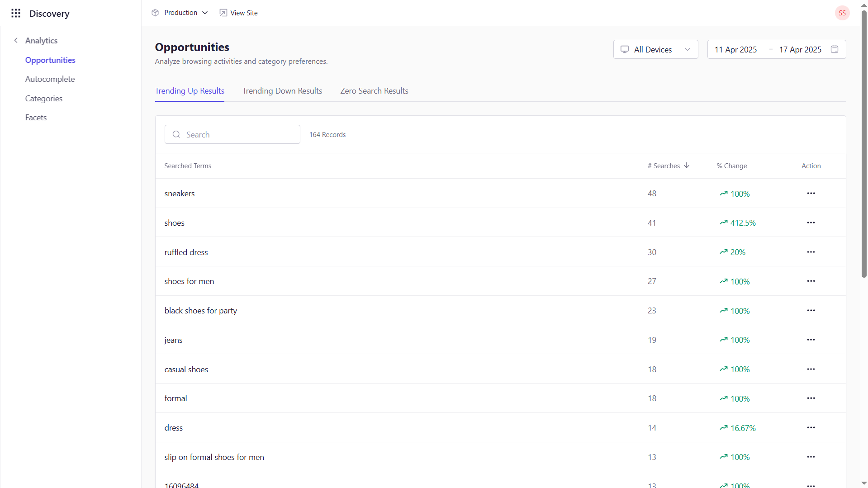The height and width of the screenshot is (488, 868).
Task: Sort by % Change column header
Action: point(731,166)
